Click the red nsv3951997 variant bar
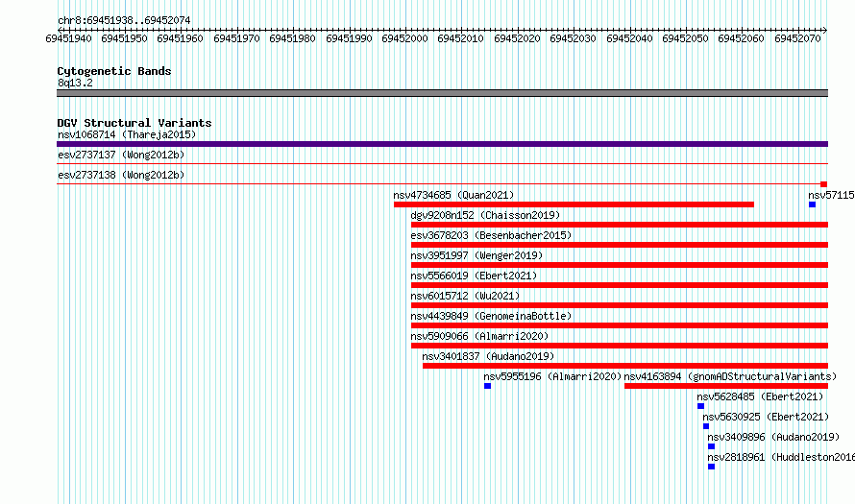The image size is (855, 504). tap(620, 265)
